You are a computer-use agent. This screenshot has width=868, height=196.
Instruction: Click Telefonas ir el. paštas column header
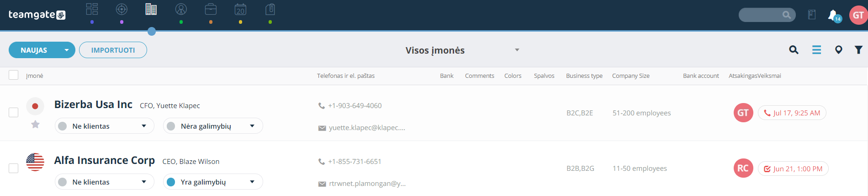pyautogui.click(x=346, y=76)
